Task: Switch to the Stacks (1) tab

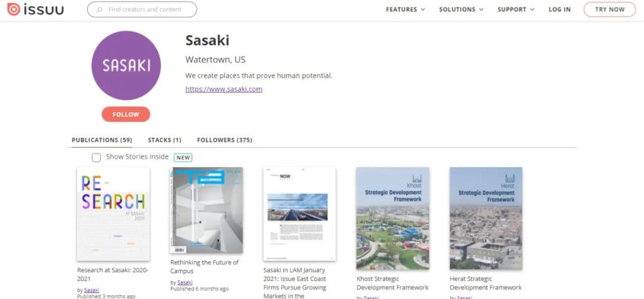Action: [165, 140]
